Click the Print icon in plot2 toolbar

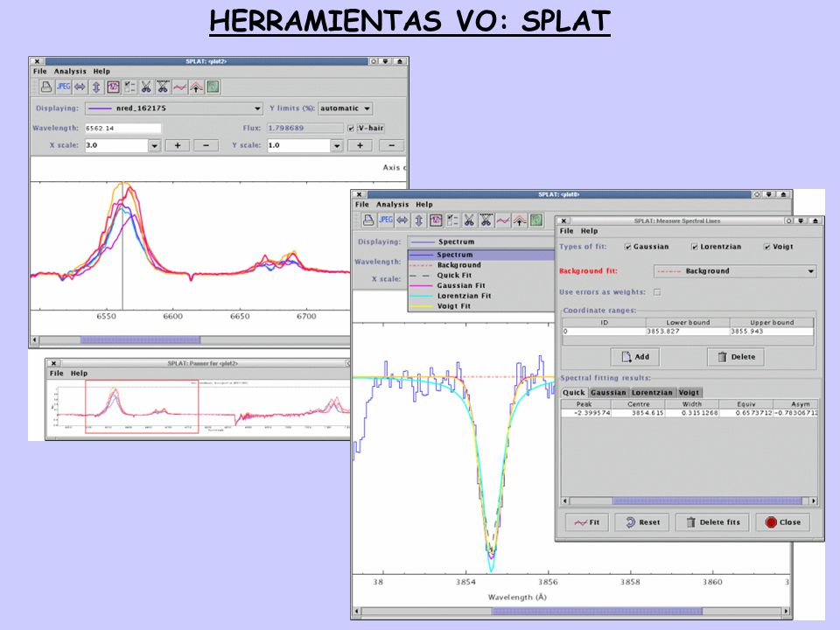(x=46, y=87)
